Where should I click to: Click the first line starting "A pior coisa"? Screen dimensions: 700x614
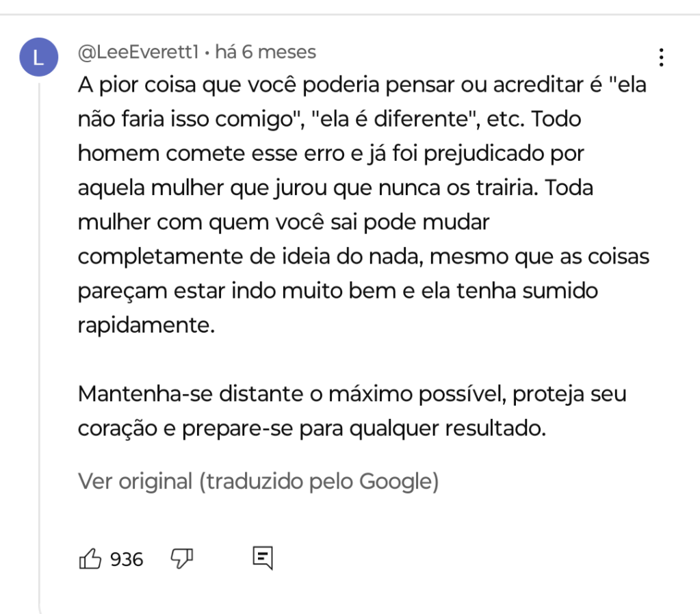361,86
